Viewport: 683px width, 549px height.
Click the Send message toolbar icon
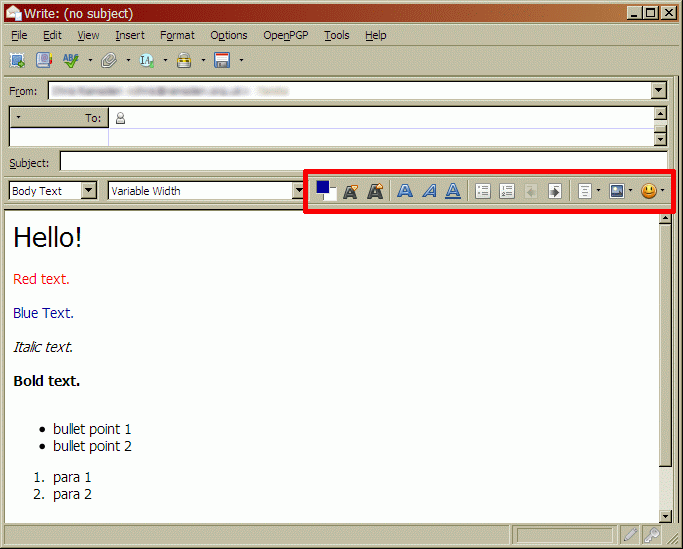[18, 61]
